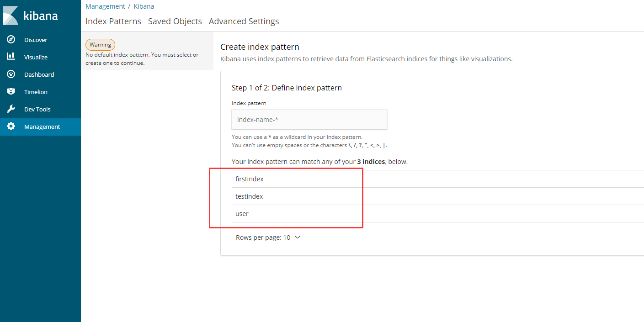Open Advanced Settings tab

pyautogui.click(x=244, y=21)
